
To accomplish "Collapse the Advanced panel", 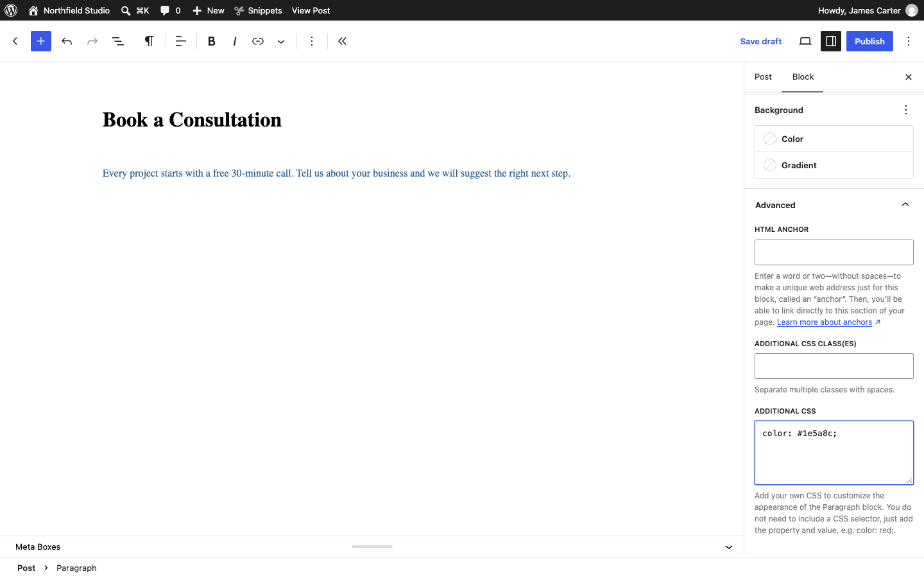I will point(834,205).
